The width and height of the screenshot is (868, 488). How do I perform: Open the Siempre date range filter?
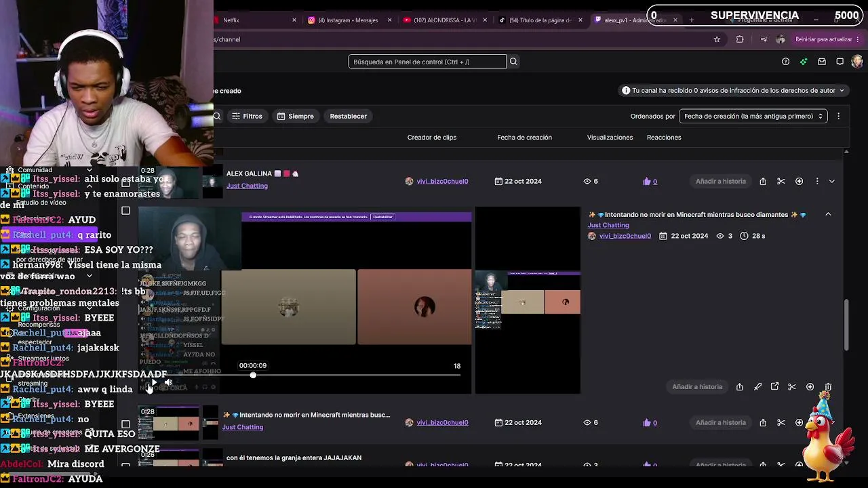(x=295, y=116)
